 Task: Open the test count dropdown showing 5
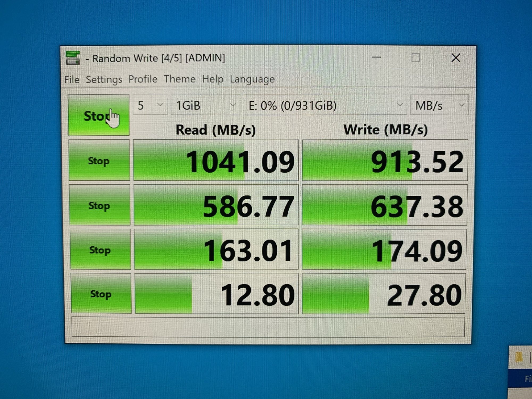pyautogui.click(x=150, y=105)
